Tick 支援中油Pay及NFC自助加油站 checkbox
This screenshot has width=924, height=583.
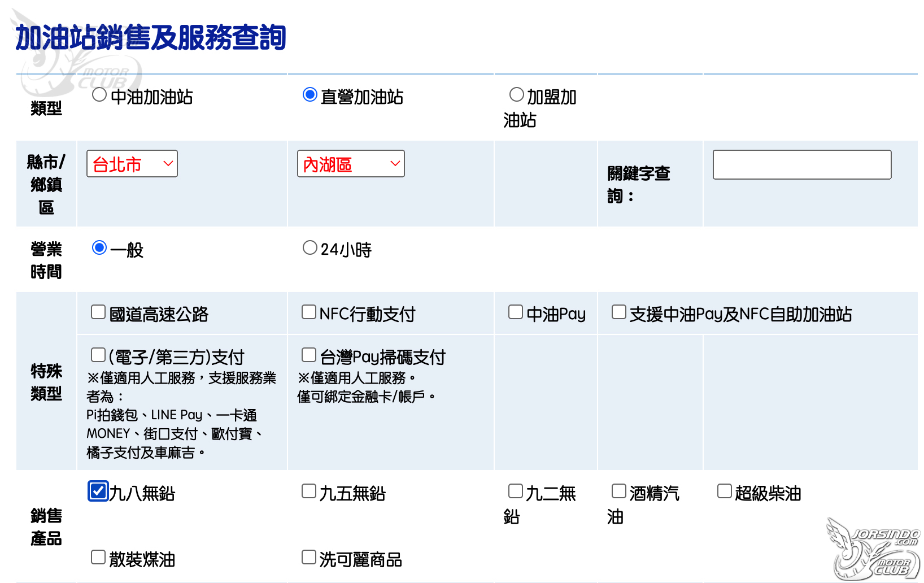pyautogui.click(x=619, y=312)
